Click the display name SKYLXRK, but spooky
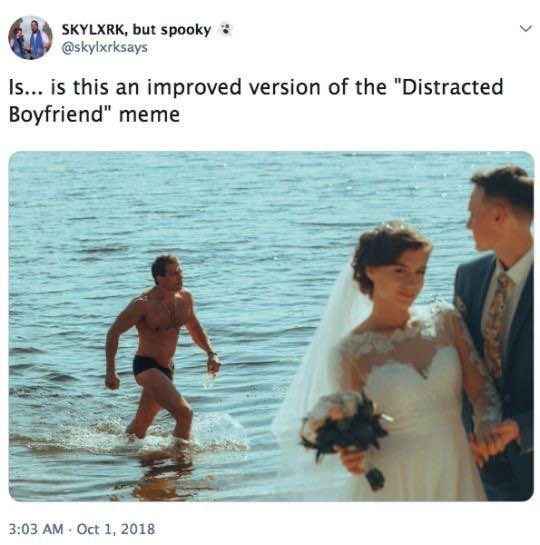This screenshot has height=545, width=540. (136, 30)
